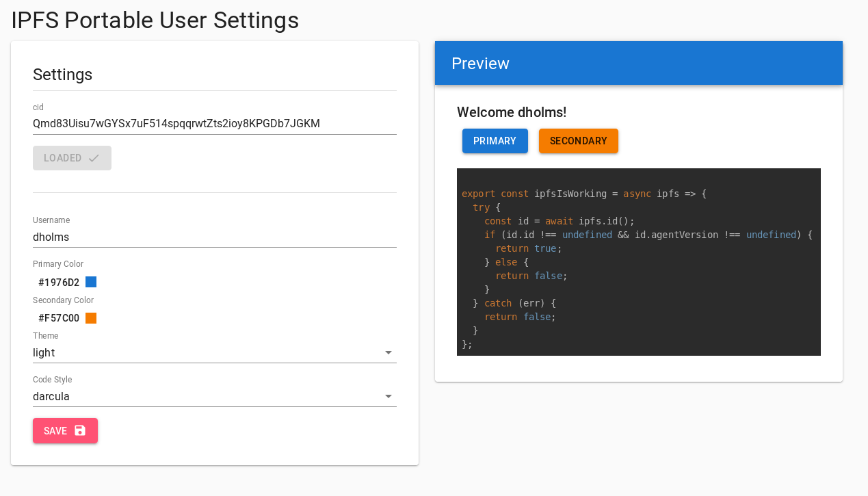Select the Code Style field showing darcula
This screenshot has width=868, height=496.
[x=215, y=397]
